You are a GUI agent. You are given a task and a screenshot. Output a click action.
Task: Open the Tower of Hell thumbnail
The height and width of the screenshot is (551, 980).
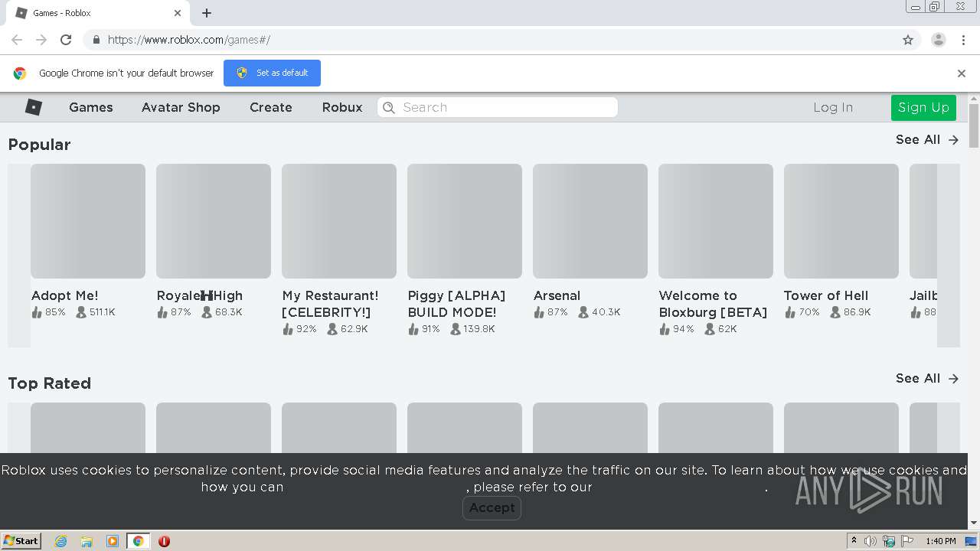[841, 221]
